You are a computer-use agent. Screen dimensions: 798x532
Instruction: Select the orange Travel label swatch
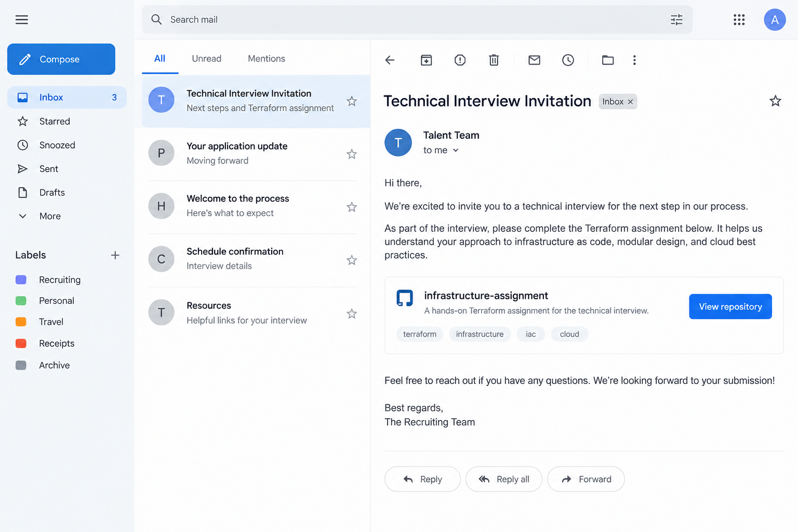tap(21, 322)
